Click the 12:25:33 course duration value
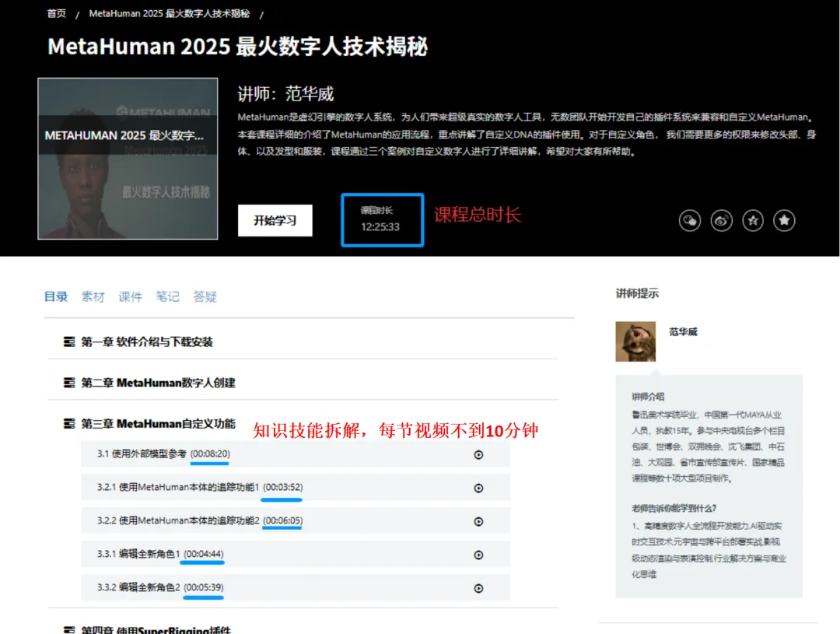Image resolution: width=840 pixels, height=634 pixels. point(380,226)
